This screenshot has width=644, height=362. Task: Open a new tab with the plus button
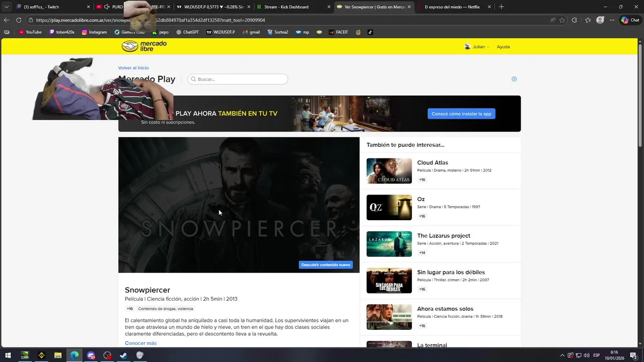click(x=501, y=7)
